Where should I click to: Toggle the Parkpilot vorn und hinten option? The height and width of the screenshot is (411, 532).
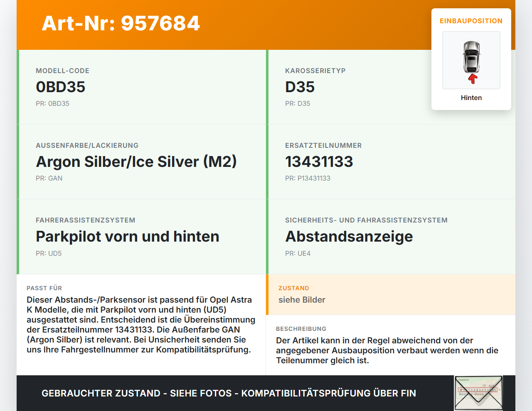pyautogui.click(x=127, y=236)
